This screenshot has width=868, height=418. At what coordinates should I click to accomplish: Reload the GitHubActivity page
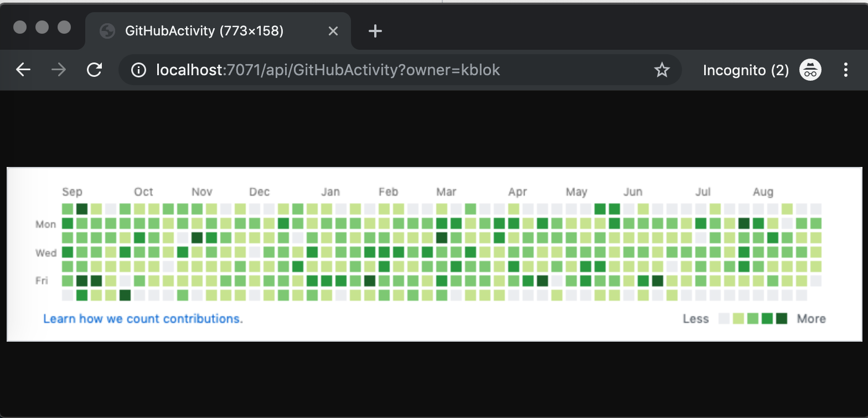(x=95, y=70)
